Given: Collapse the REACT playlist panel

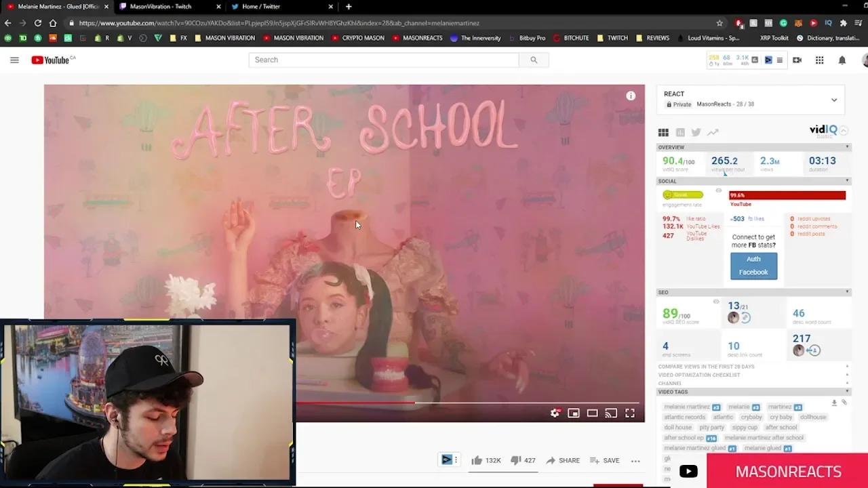Looking at the screenshot, I should point(834,99).
